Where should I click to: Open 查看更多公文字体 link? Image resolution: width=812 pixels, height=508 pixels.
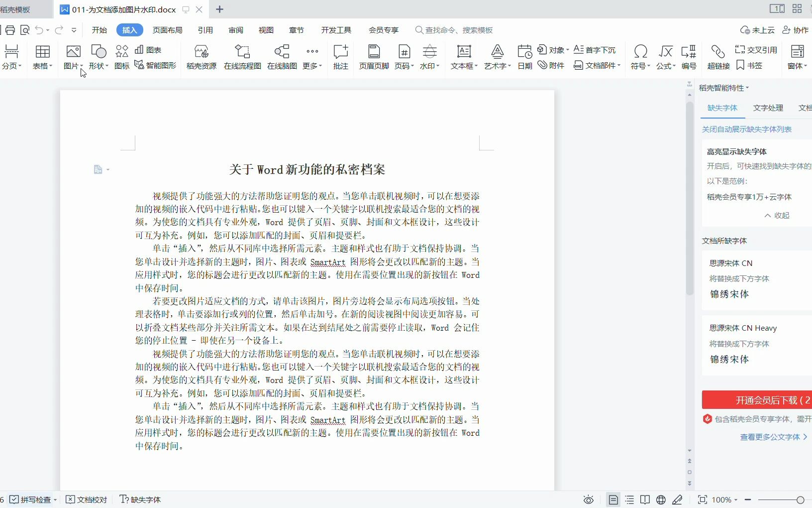coord(774,437)
